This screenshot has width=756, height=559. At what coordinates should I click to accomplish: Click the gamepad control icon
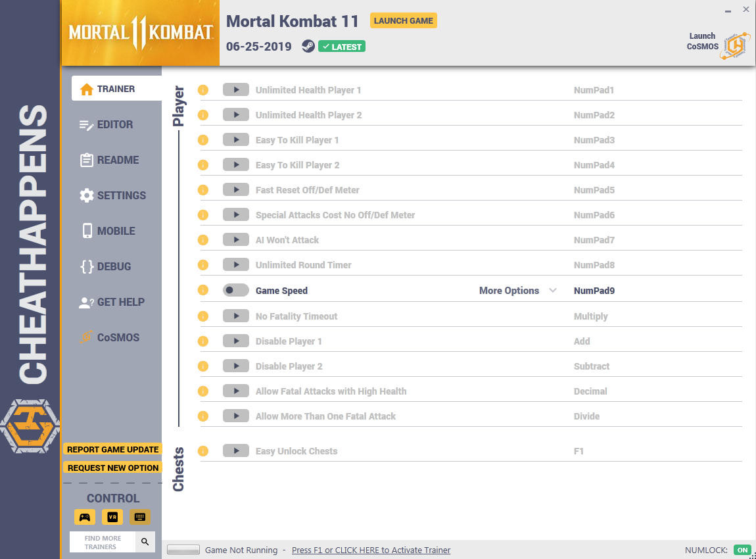point(84,517)
